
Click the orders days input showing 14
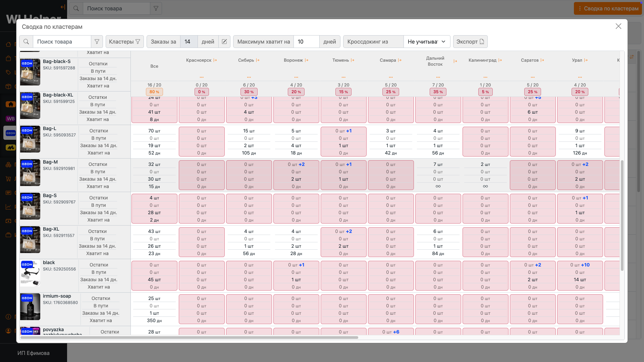(189, 42)
